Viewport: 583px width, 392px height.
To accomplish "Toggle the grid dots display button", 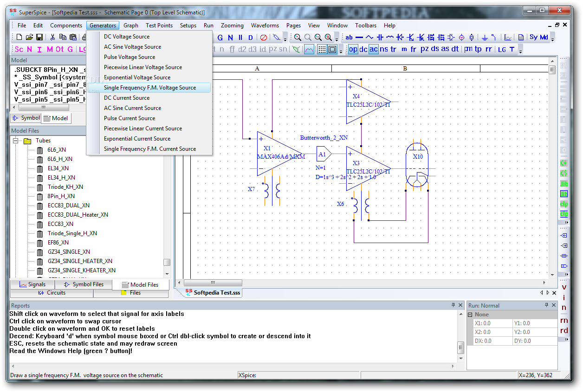I will coord(322,49).
